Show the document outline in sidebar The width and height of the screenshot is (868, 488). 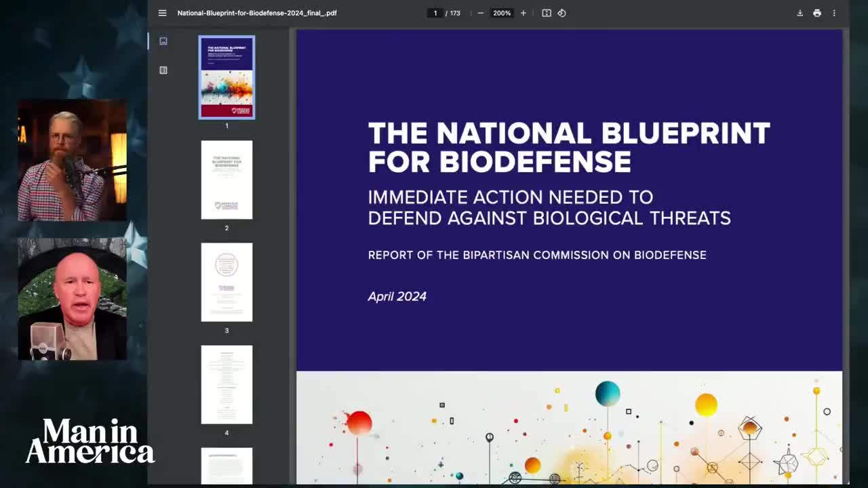163,70
